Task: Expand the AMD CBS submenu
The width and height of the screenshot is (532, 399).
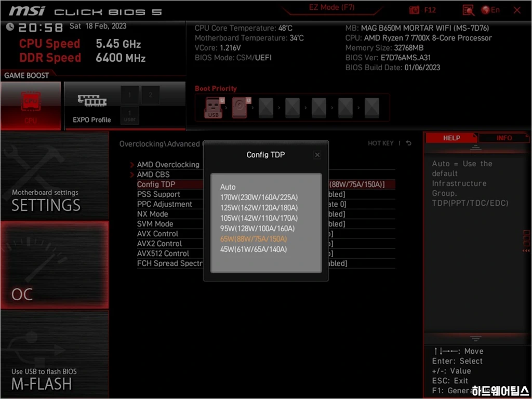Action: pos(153,175)
